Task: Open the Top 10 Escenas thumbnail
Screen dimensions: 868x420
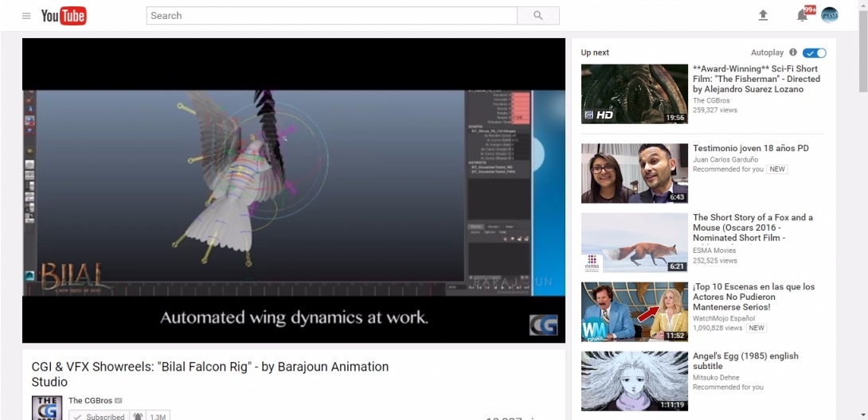Action: tap(635, 312)
